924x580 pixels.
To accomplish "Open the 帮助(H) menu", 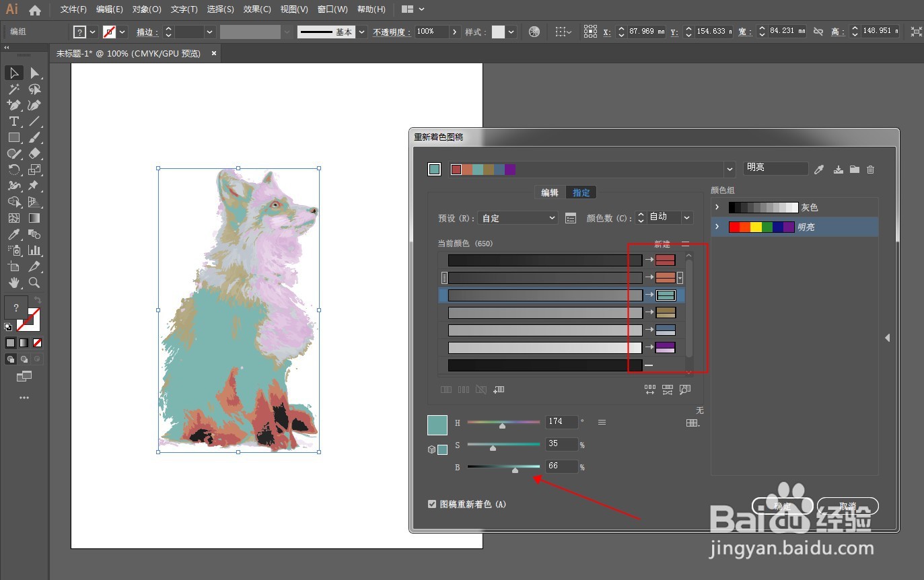I will pos(371,9).
